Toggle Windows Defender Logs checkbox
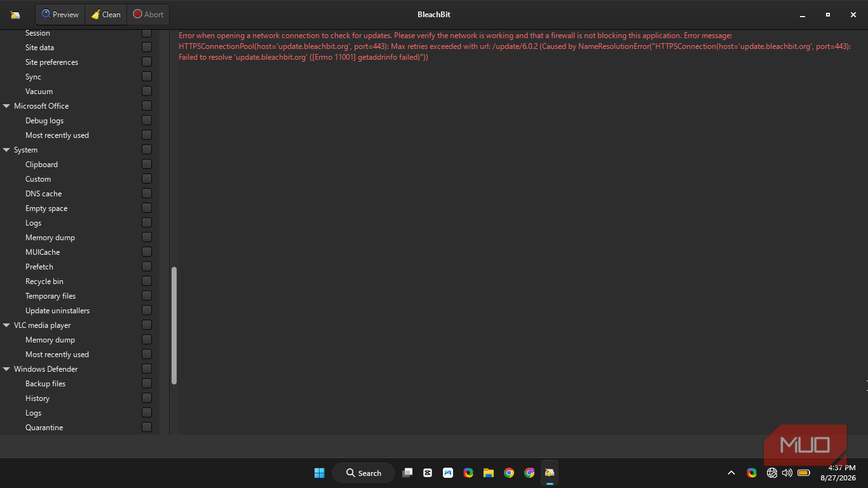 [147, 413]
